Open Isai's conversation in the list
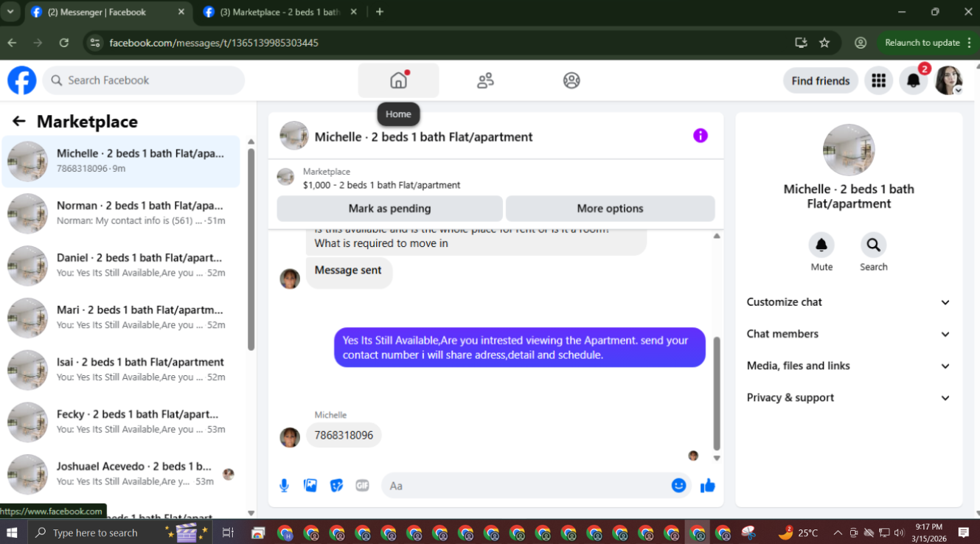Image resolution: width=980 pixels, height=544 pixels. pyautogui.click(x=121, y=370)
